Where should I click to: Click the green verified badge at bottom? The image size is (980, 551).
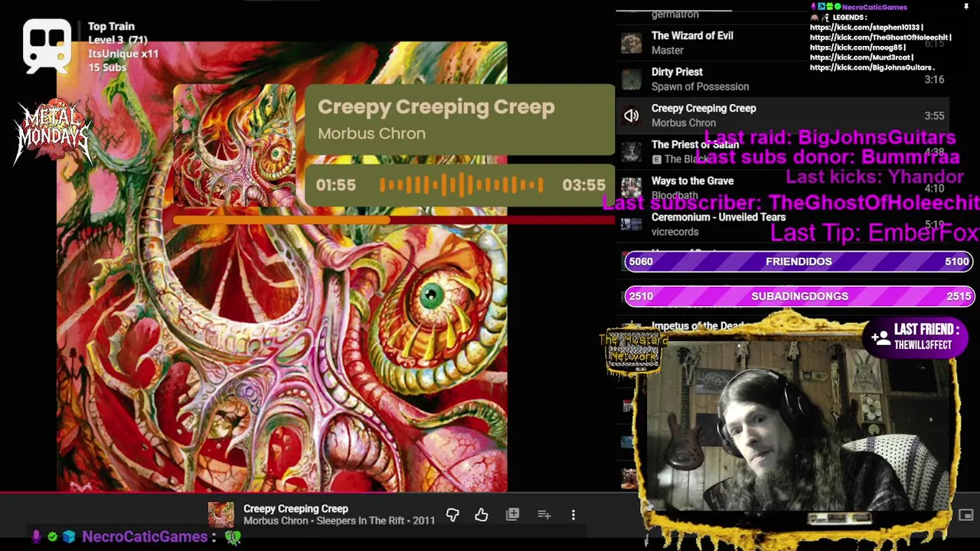[52, 537]
